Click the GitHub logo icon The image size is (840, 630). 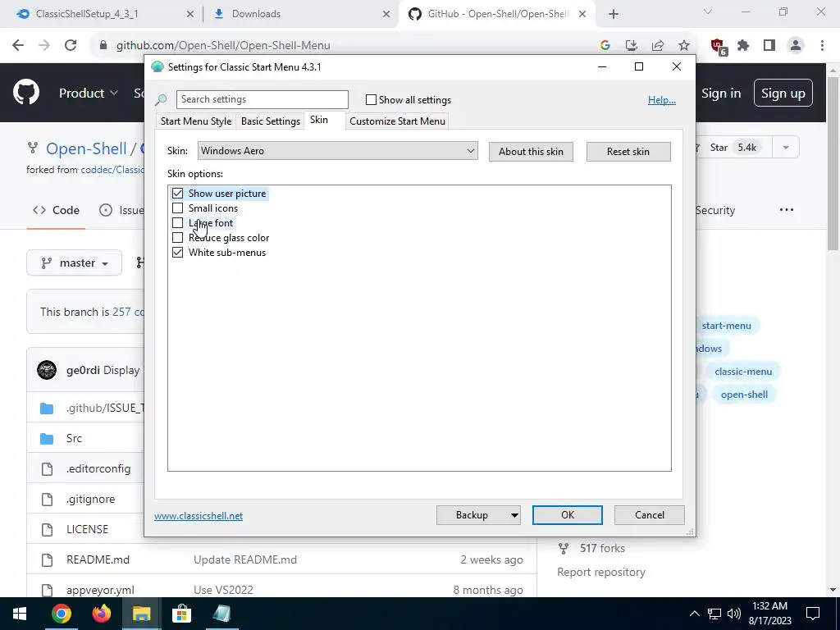coord(25,93)
